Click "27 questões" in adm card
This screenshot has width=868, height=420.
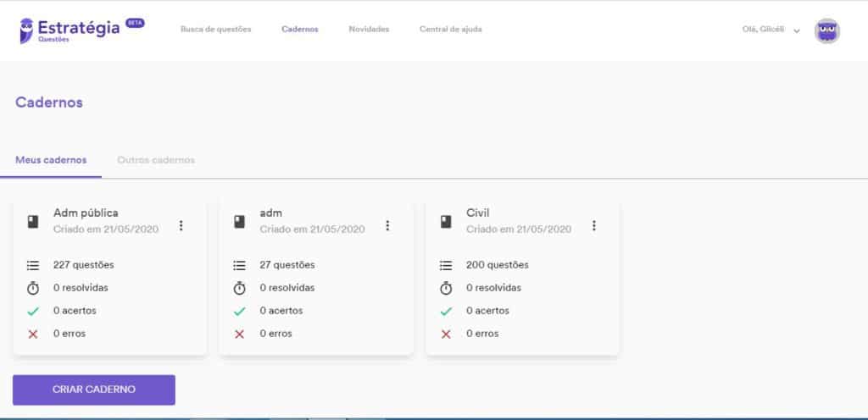[x=287, y=265]
